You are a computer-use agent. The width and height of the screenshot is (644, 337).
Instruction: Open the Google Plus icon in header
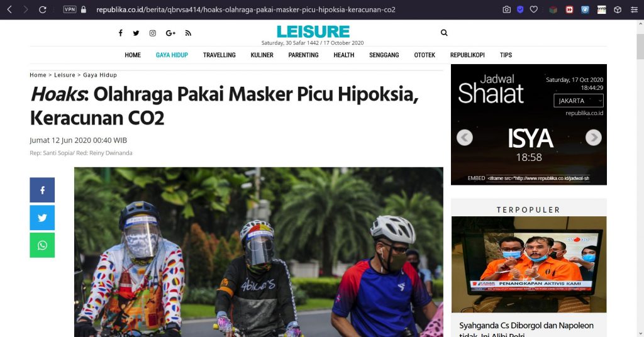170,33
